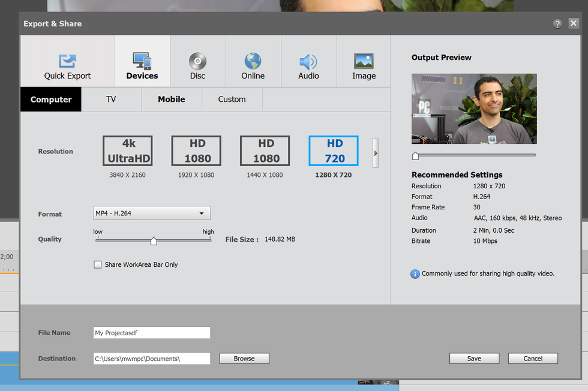Choose 4k UltraHD resolution preset

pos(128,151)
